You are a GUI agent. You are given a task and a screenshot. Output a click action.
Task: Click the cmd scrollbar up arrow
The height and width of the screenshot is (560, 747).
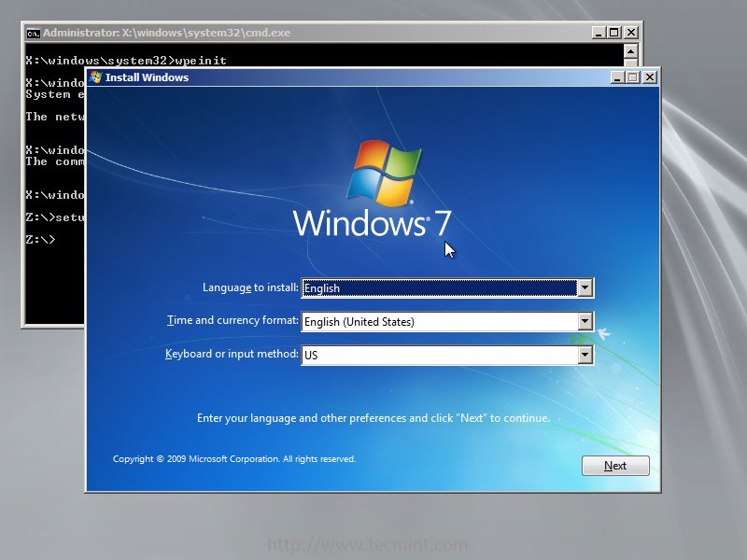click(630, 52)
